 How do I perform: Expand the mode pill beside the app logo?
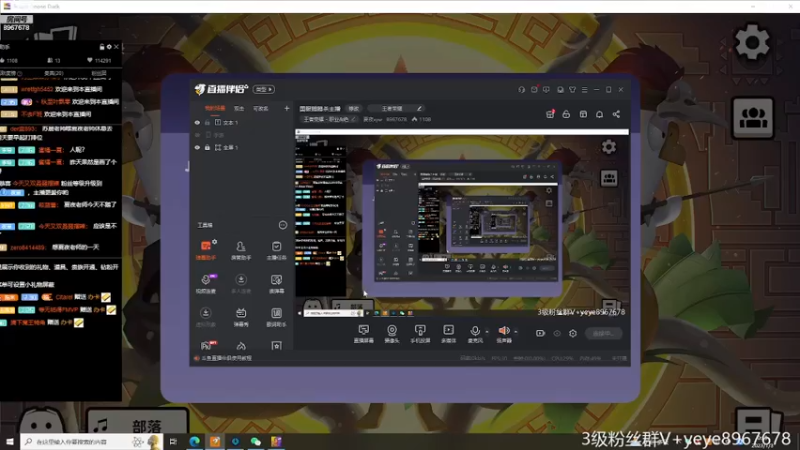pyautogui.click(x=264, y=89)
